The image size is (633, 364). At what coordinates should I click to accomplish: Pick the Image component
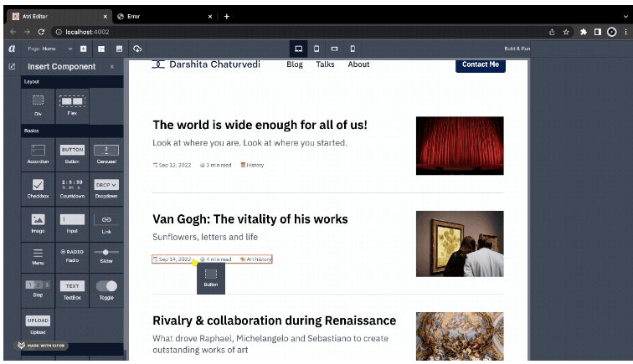click(38, 224)
